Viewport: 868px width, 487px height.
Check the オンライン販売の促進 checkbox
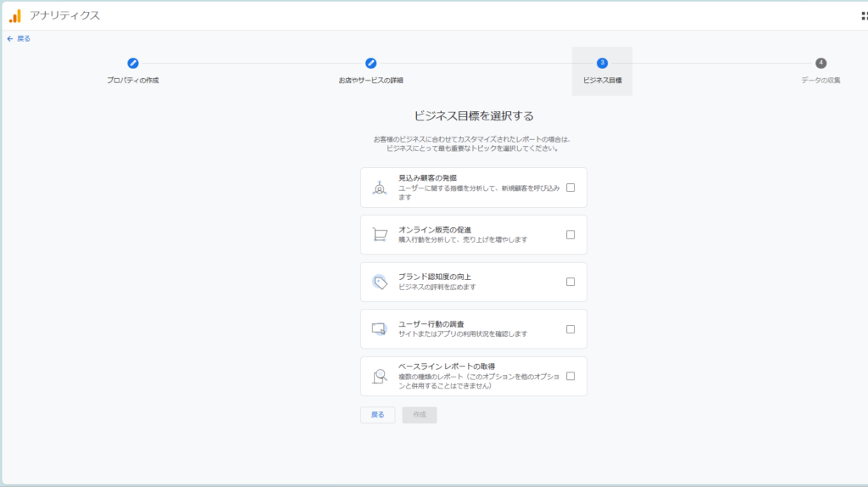tap(570, 235)
